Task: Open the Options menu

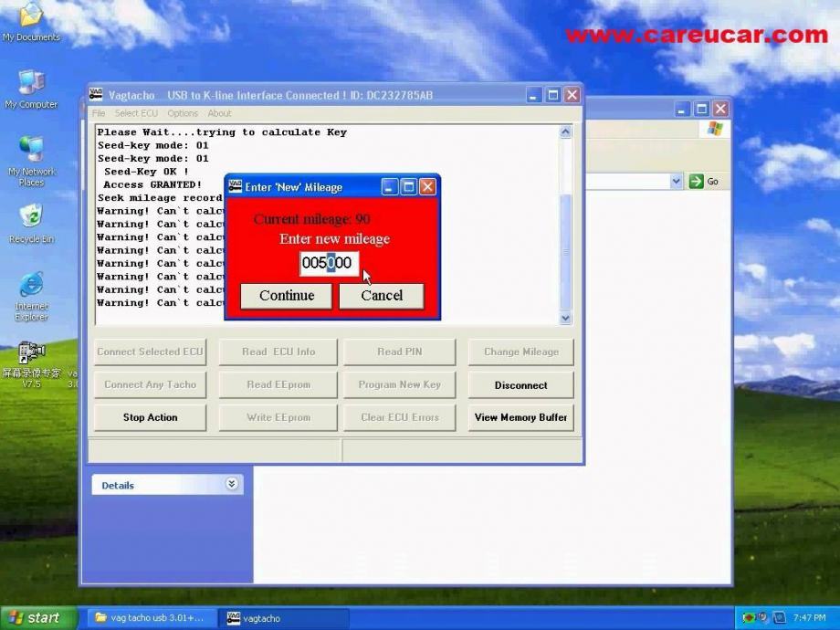Action: point(183,113)
